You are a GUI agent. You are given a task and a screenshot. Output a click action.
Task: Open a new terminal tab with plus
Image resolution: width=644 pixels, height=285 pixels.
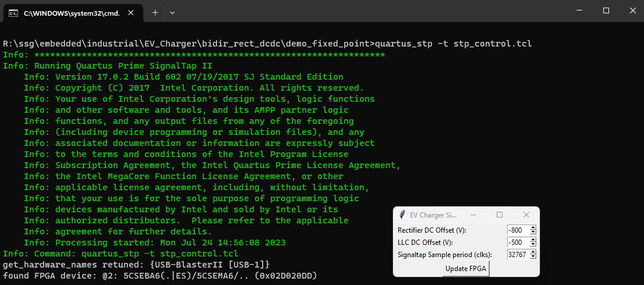[155, 12]
